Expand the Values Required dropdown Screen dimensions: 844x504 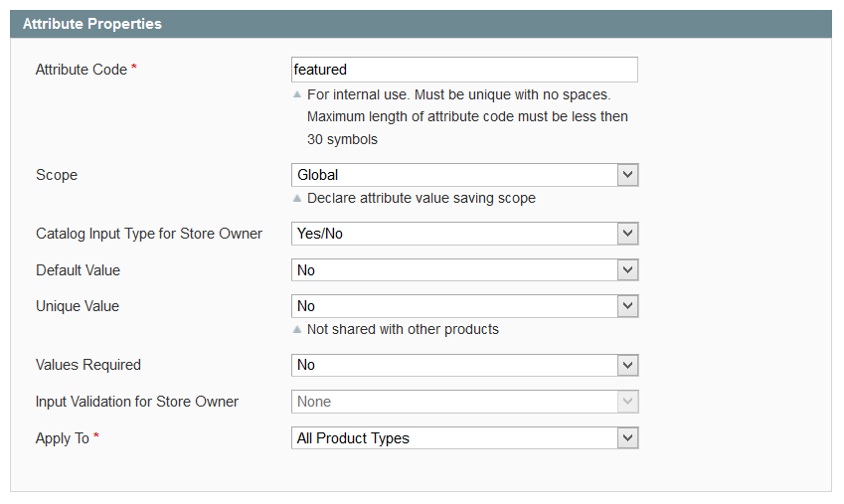pyautogui.click(x=464, y=365)
